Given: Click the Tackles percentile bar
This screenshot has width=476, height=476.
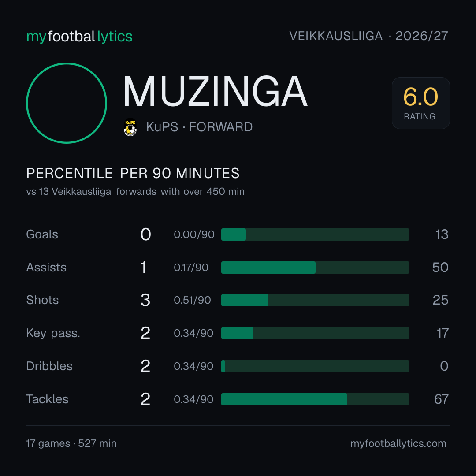Looking at the screenshot, I should pos(315,399).
